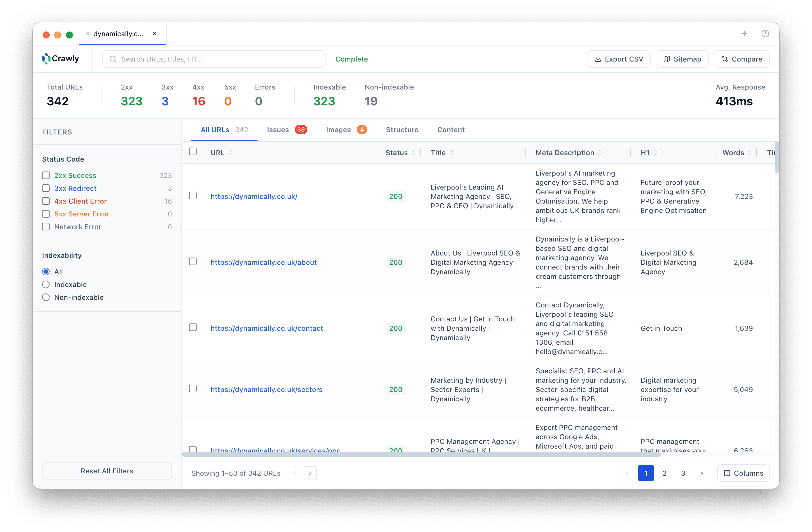The image size is (812, 532).
Task: Check the select-all checkbox in the URL header
Action: click(193, 151)
